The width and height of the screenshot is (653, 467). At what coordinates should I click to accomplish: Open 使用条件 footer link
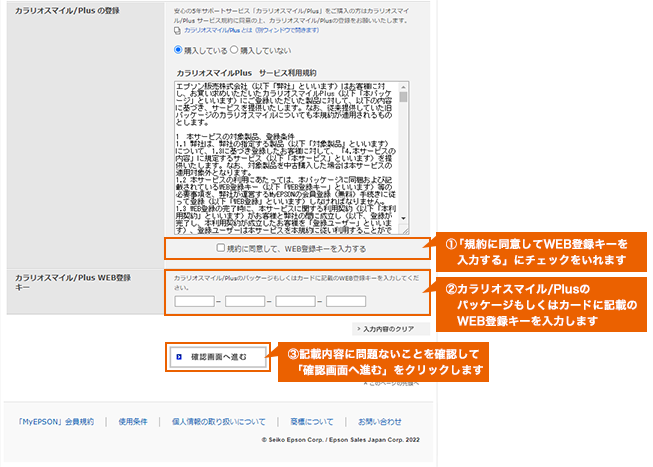point(131,421)
